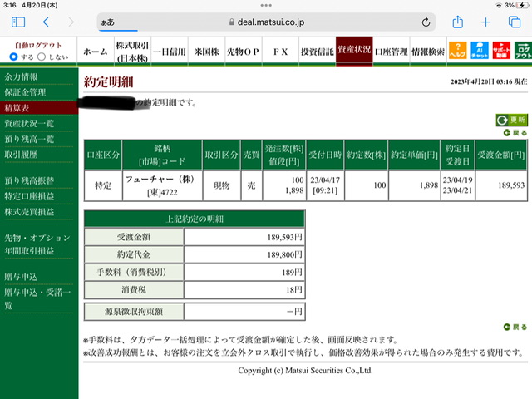This screenshot has height=399, width=532.
Task: Click the green ログアウト logout icon
Action: pyautogui.click(x=523, y=50)
